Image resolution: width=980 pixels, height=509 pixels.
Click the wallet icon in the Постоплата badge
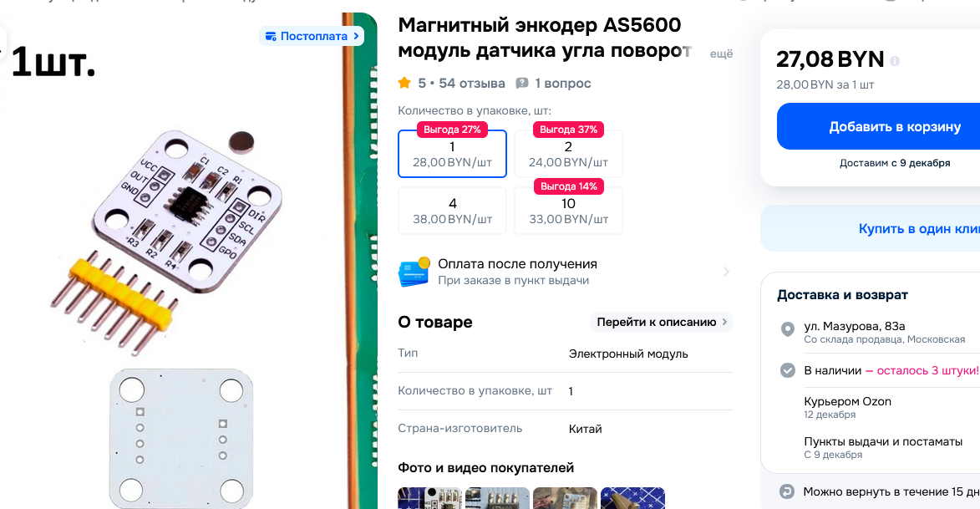pyautogui.click(x=271, y=36)
